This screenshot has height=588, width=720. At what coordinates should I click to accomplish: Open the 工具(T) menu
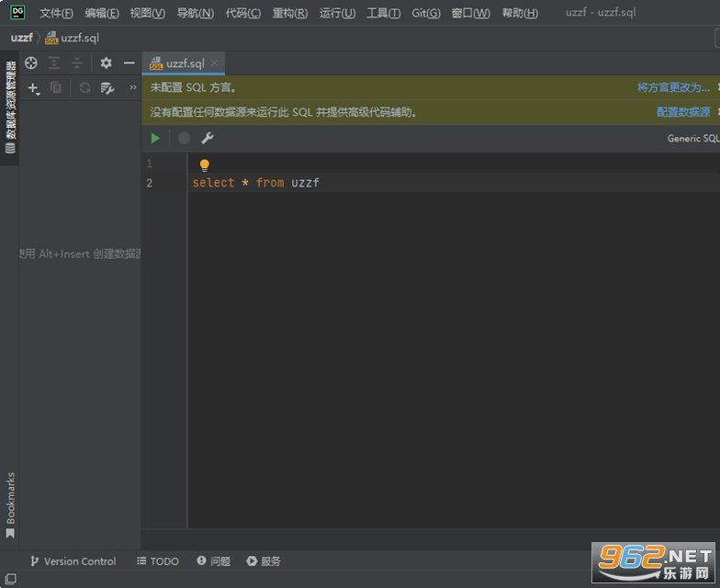click(x=384, y=13)
